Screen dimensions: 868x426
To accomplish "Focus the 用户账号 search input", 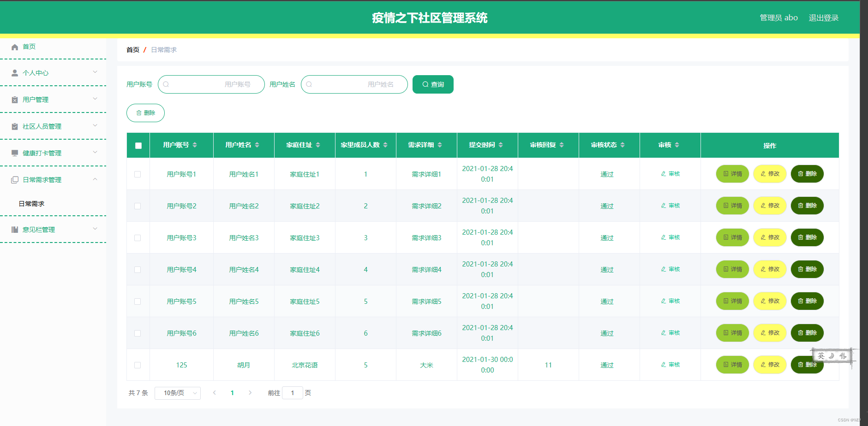I will 211,84.
